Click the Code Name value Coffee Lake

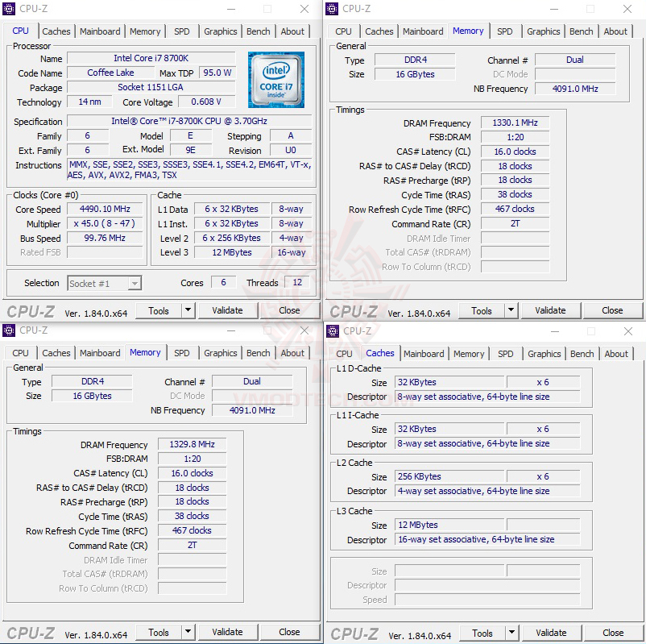click(110, 73)
